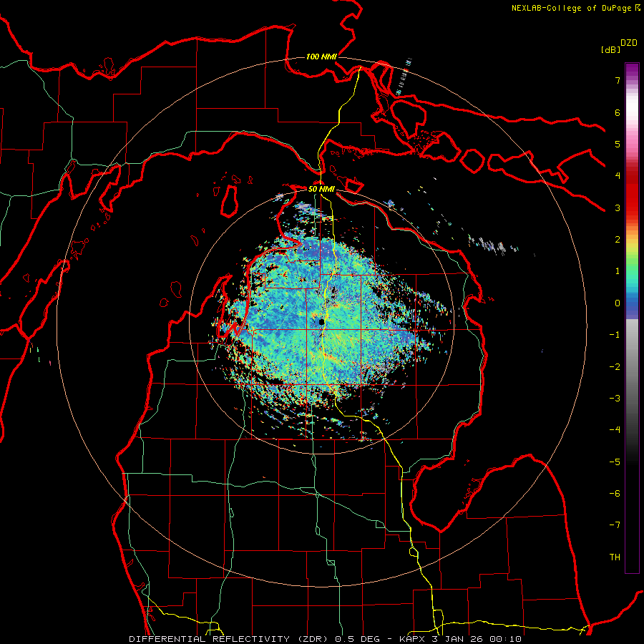
Task: Click the -2 value on the color scale
Action: (x=615, y=367)
